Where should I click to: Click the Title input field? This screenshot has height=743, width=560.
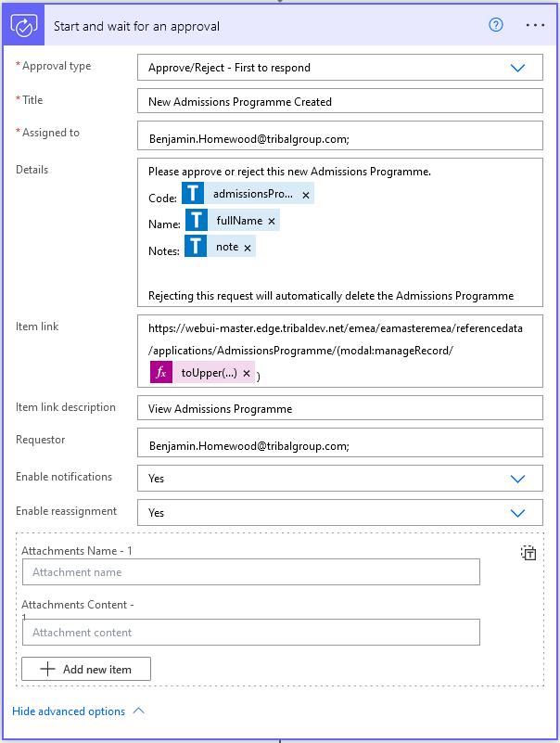click(339, 101)
